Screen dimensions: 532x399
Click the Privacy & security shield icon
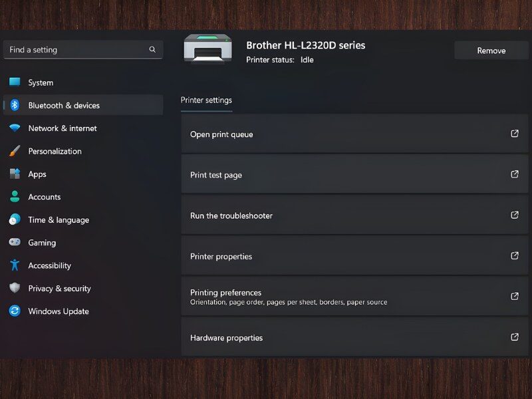(15, 288)
